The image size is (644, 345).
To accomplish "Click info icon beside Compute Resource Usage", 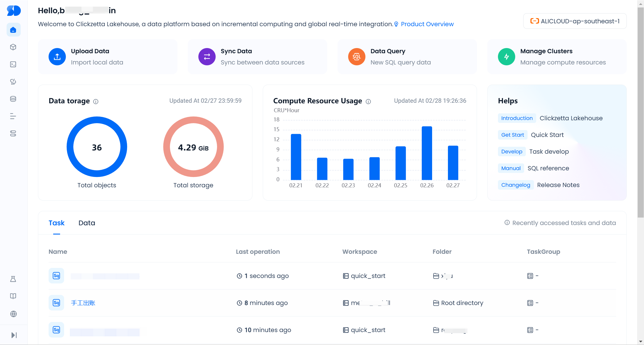I will click(x=368, y=102).
